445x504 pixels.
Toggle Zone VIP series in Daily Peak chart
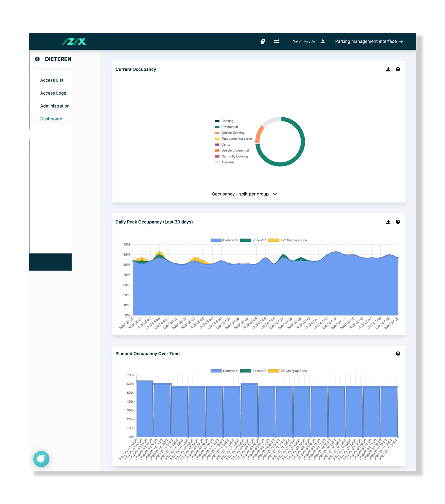253,240
